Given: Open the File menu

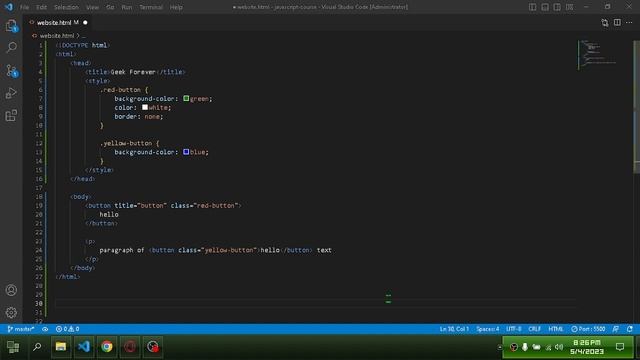Looking at the screenshot, I should tap(24, 7).
